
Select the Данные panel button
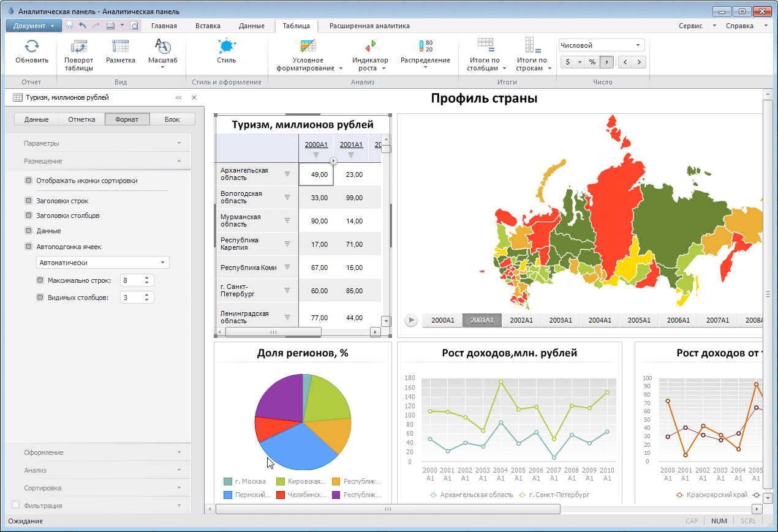pos(37,119)
